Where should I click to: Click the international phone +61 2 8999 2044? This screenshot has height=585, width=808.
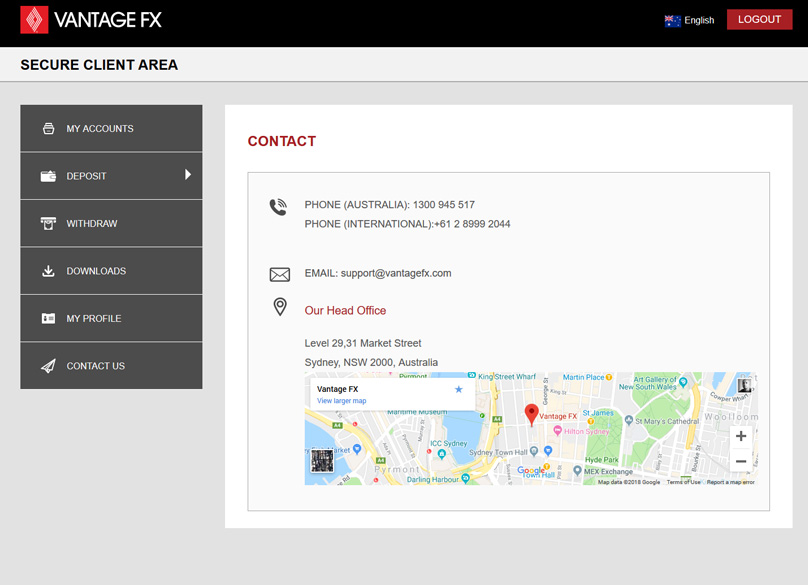coord(472,224)
